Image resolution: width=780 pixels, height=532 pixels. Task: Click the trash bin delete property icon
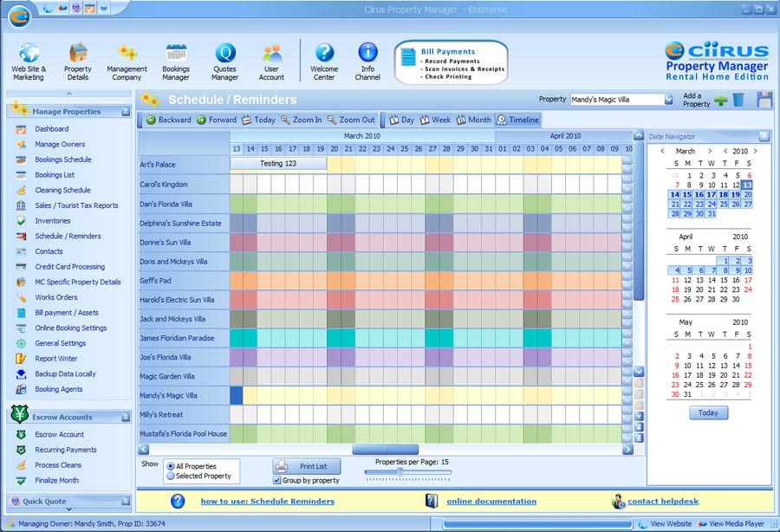tap(738, 100)
